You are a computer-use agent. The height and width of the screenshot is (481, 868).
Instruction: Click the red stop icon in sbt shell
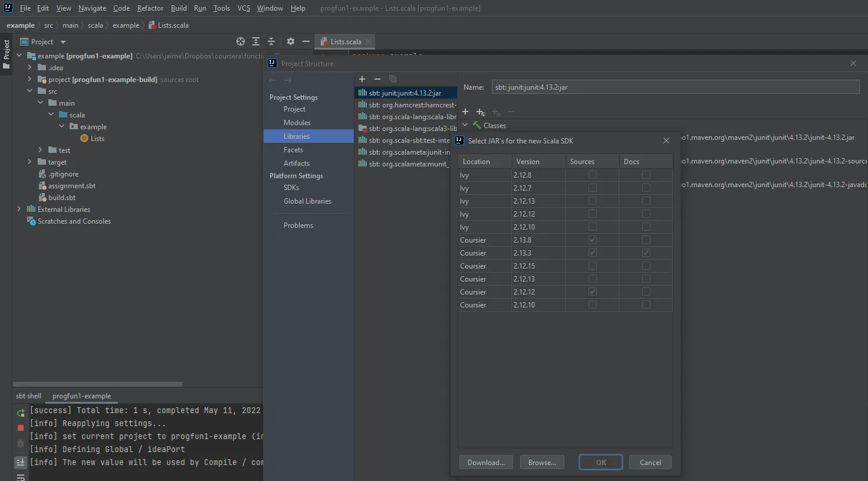coord(21,427)
